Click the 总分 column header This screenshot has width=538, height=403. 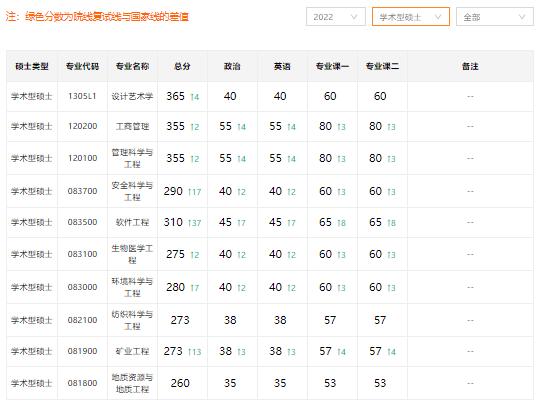click(x=182, y=66)
